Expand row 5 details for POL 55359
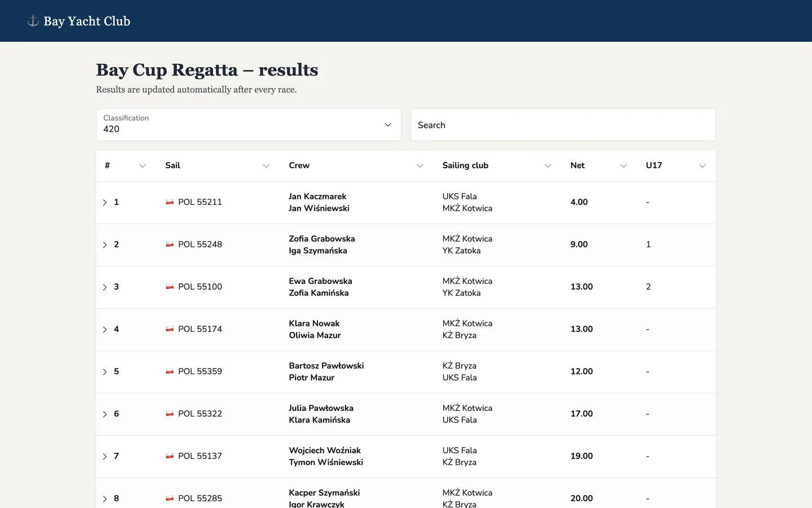The image size is (812, 508). point(105,372)
